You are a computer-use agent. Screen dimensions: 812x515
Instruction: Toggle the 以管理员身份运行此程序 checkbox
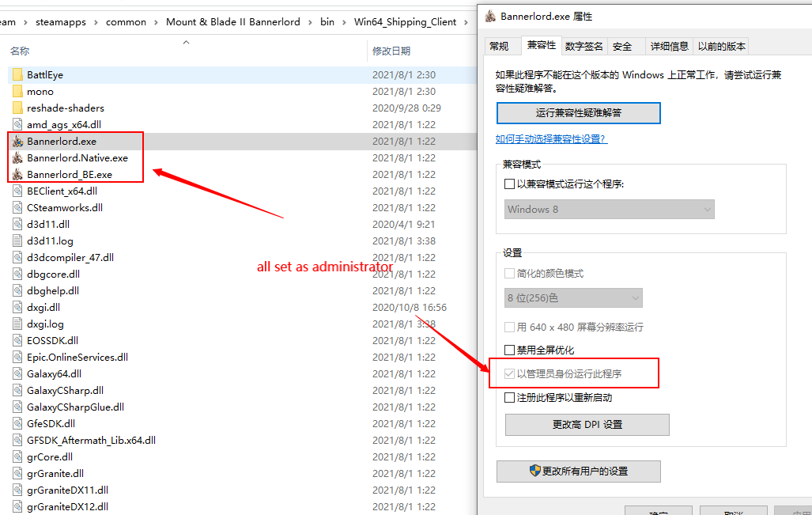(x=509, y=373)
